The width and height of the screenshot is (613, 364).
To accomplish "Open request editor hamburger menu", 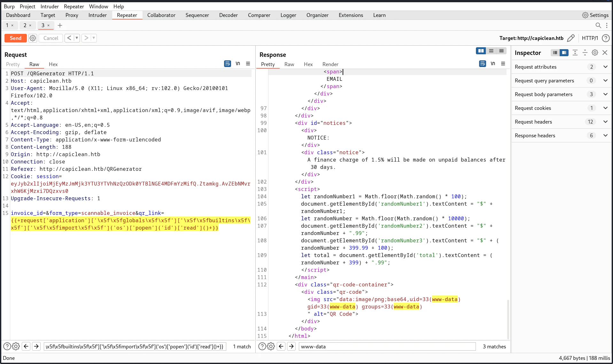I will point(248,64).
